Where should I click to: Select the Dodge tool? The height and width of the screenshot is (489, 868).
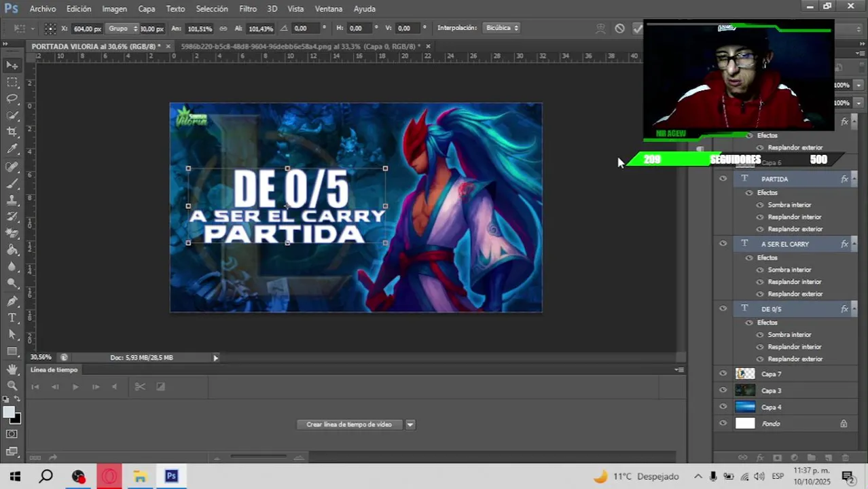pos(12,283)
